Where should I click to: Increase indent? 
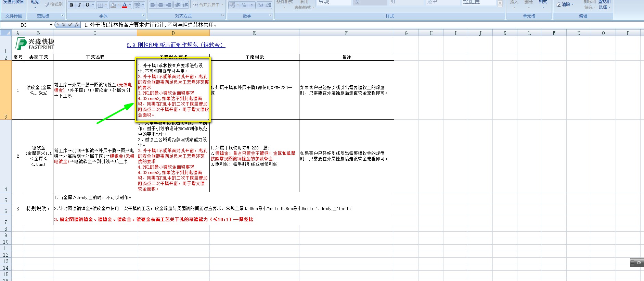coord(185,5)
